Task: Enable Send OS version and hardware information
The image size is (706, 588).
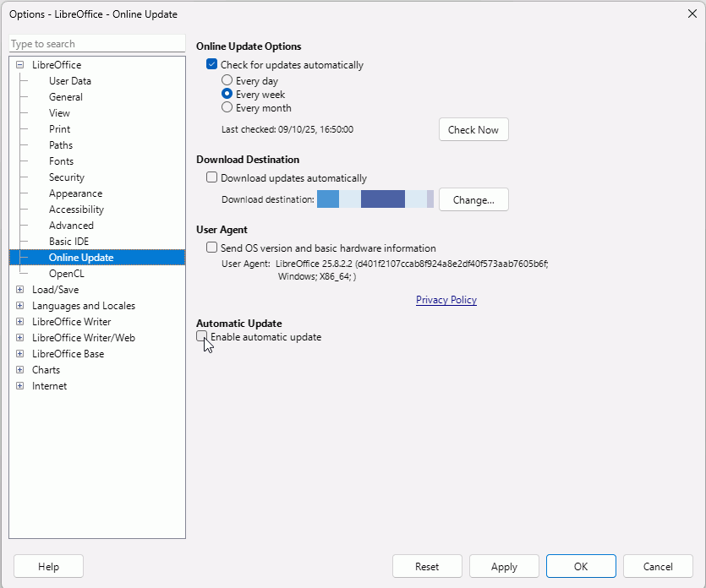Action: (x=212, y=248)
